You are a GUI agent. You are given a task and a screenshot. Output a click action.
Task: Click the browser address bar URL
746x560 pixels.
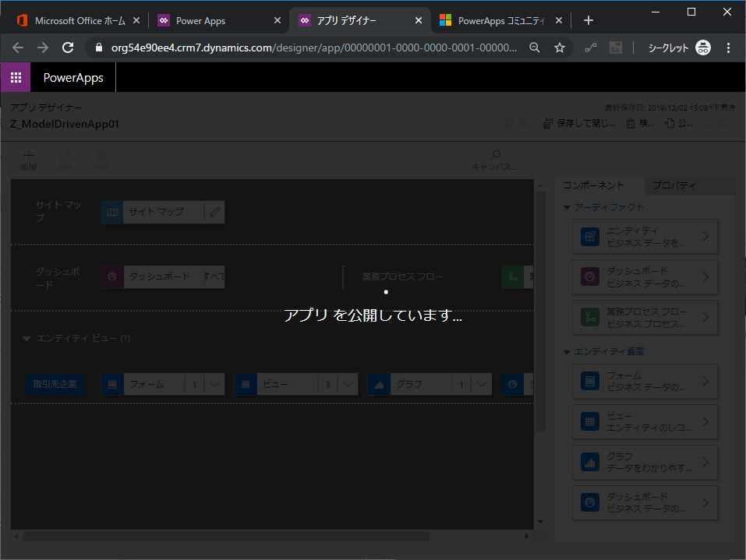[x=314, y=48]
